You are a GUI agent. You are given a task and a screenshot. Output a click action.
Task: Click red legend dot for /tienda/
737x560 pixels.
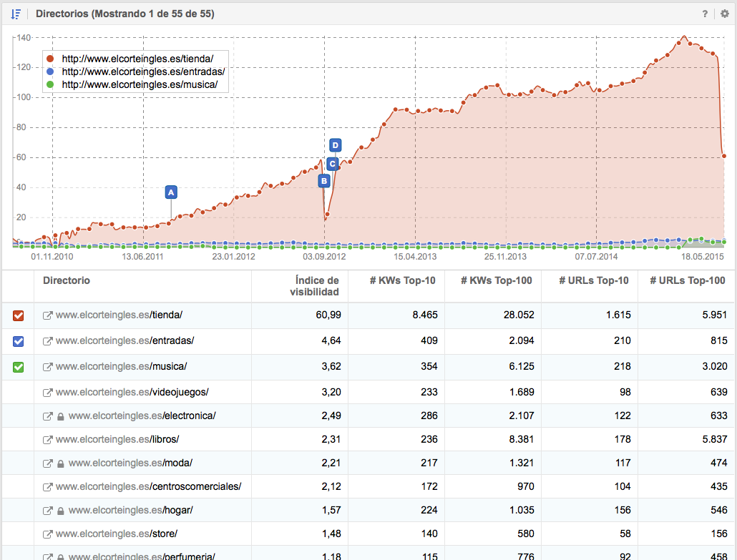(49, 59)
